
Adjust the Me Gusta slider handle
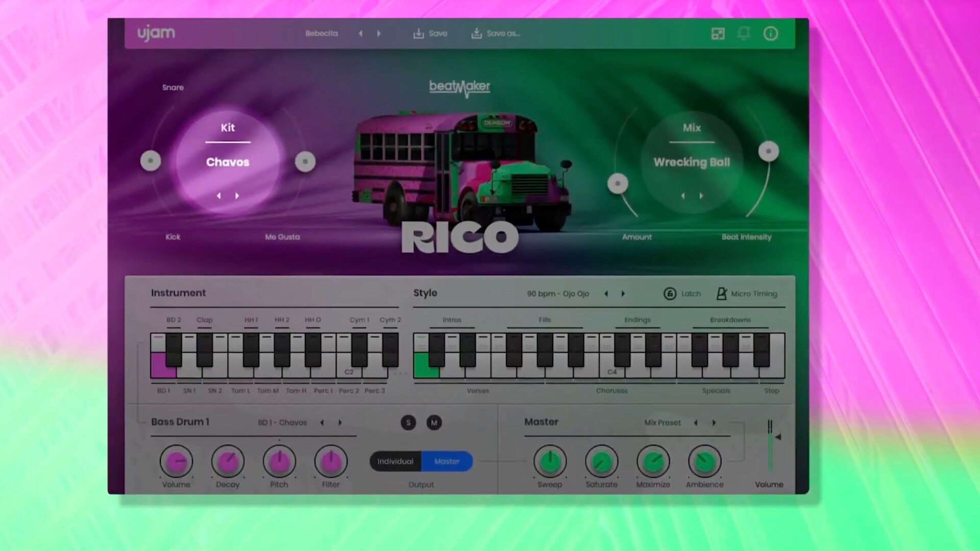(x=305, y=162)
